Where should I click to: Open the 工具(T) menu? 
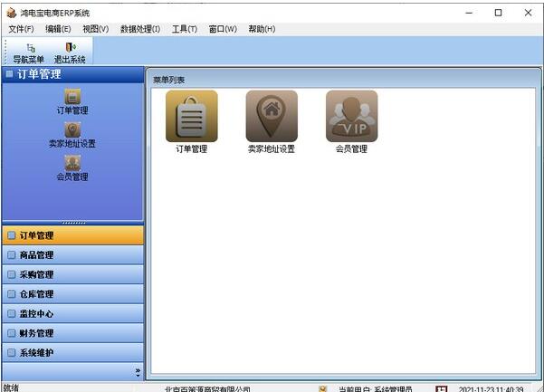(185, 29)
